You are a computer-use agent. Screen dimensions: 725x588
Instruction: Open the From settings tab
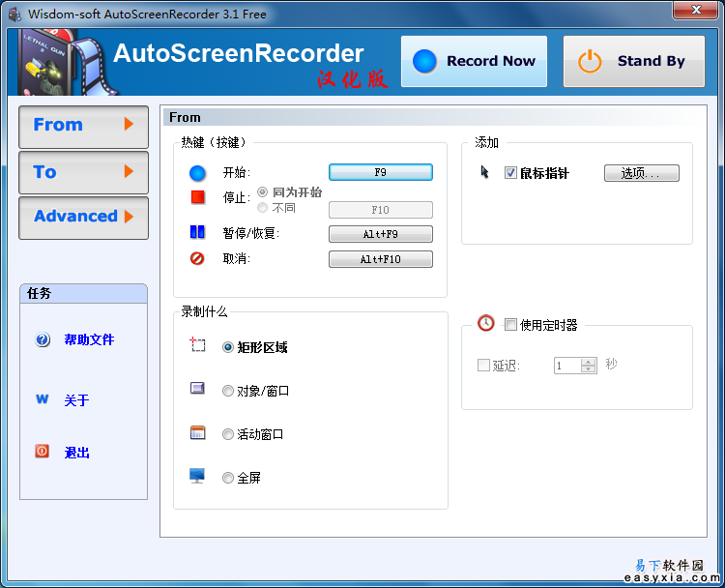click(83, 127)
